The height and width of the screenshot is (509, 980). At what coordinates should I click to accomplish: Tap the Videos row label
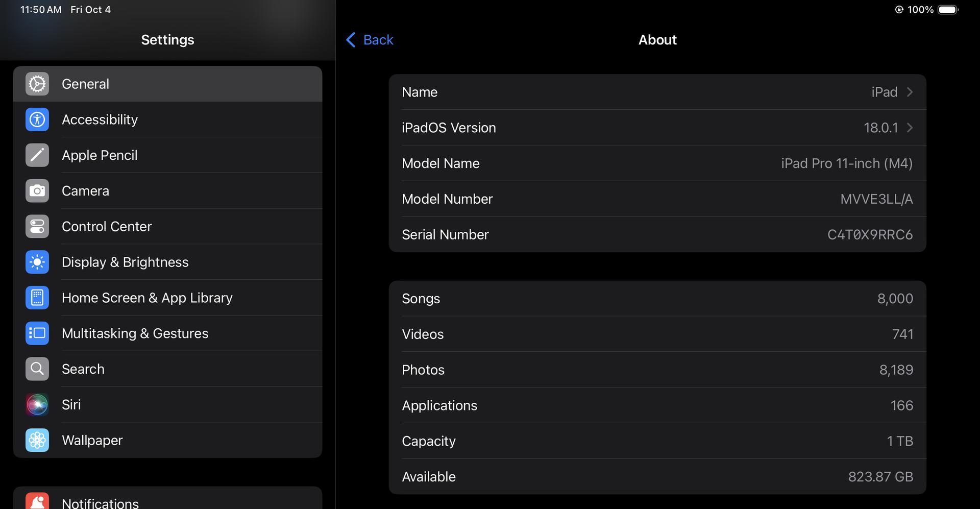tap(423, 334)
